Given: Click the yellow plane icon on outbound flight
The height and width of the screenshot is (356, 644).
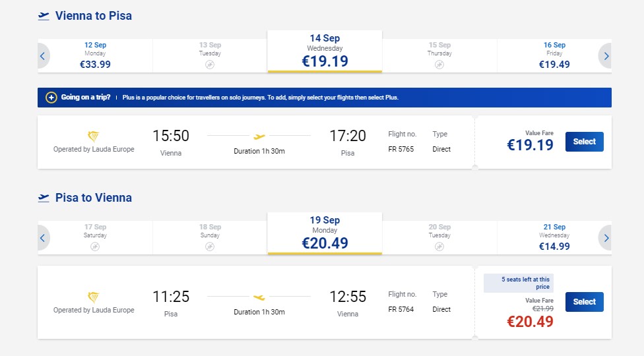Looking at the screenshot, I should [x=259, y=136].
